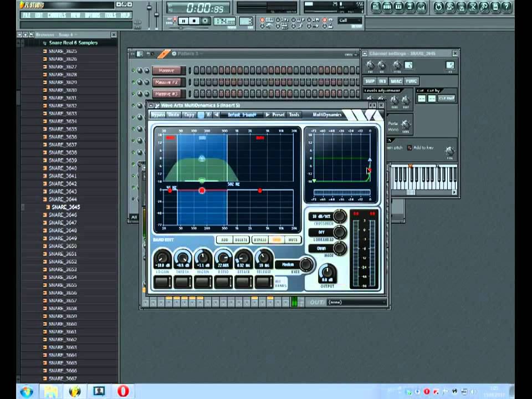Switch to the MISC tab in Channel settings

396,81
